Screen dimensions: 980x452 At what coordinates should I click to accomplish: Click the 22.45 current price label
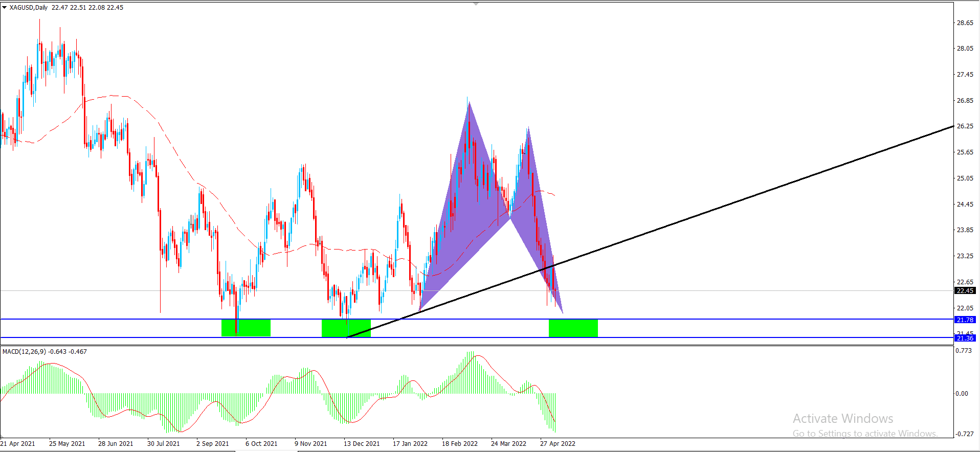coord(965,291)
